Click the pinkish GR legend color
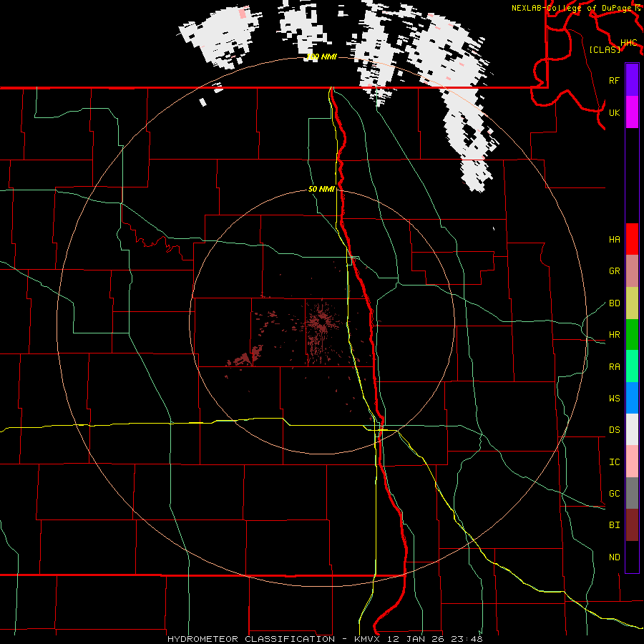Screen dimensions: 644x644 (632, 271)
